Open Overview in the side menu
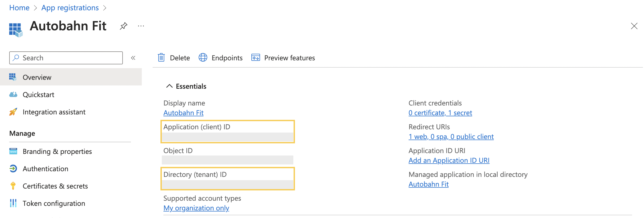 [71, 77]
